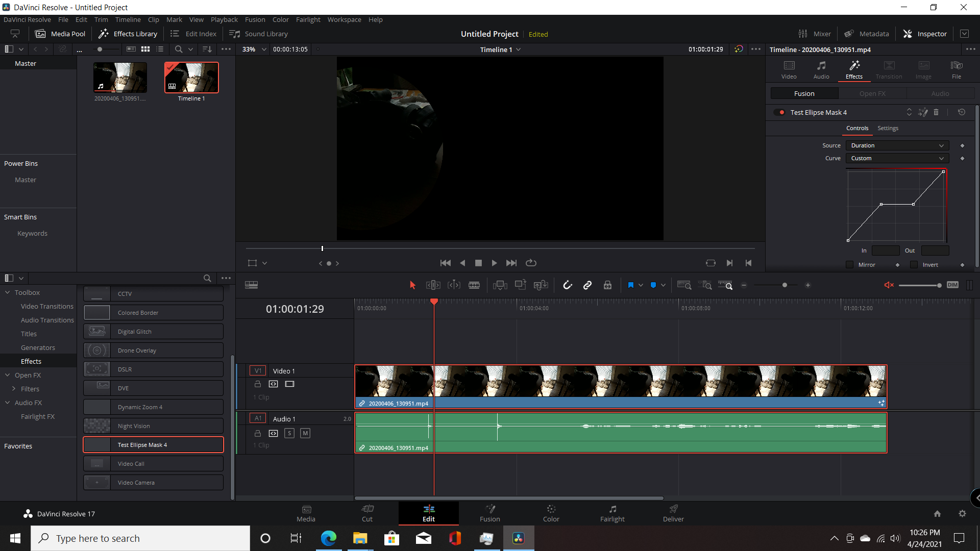Viewport: 980px width, 551px height.
Task: Activate Dynamic Trim Mode tool
Action: pos(454,285)
